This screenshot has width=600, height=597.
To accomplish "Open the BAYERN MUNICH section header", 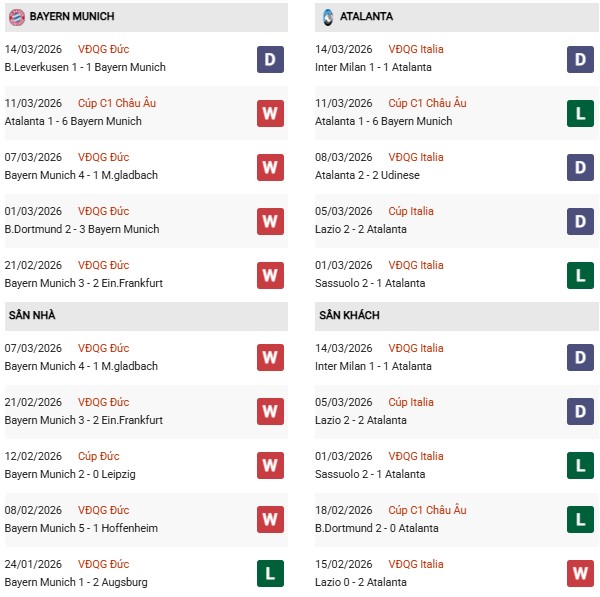I will (72, 17).
